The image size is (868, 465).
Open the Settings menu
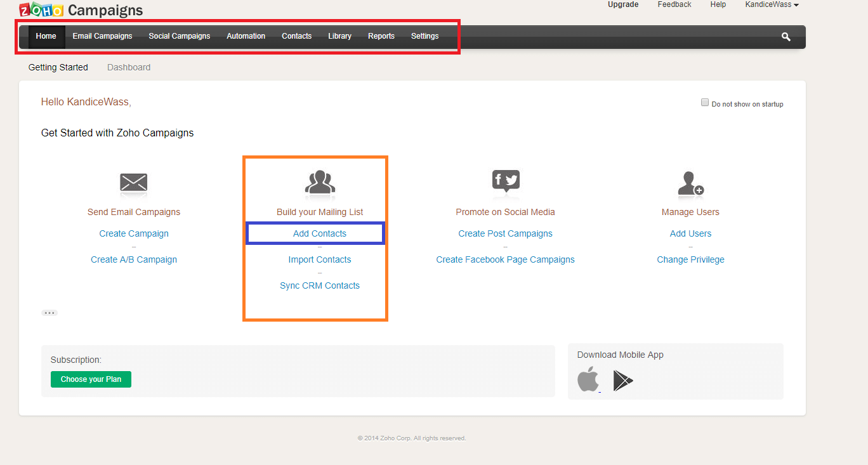tap(425, 36)
